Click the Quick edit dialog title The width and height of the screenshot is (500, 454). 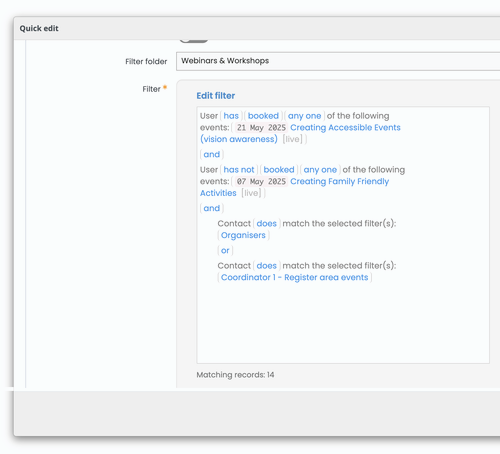tap(39, 28)
